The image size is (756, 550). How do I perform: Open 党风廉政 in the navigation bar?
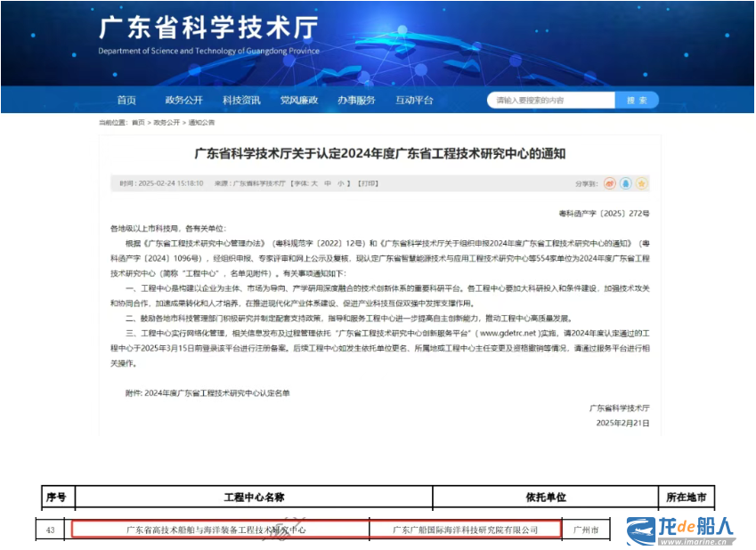(298, 101)
